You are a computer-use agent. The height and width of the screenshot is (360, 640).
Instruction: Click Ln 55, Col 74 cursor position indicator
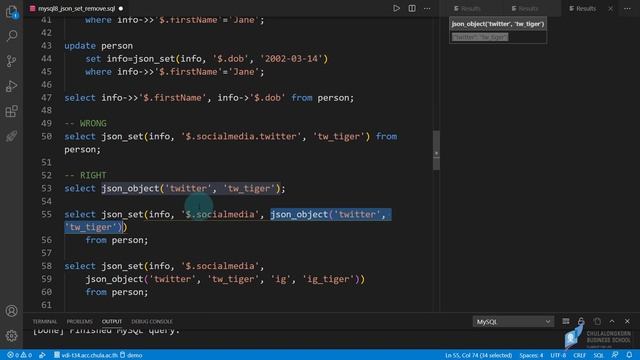point(478,355)
